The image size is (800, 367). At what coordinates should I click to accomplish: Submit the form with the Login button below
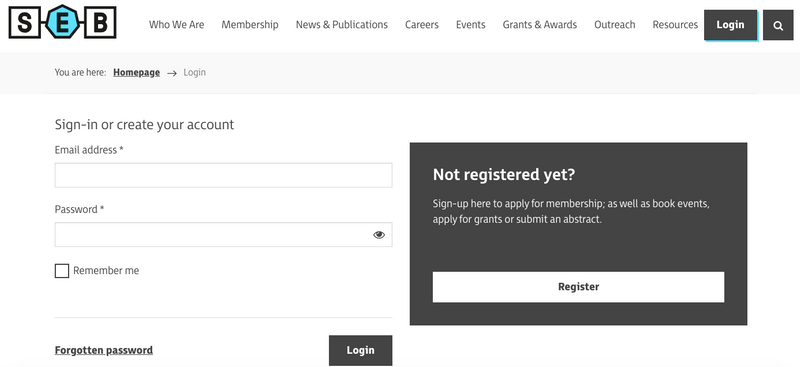(x=361, y=350)
